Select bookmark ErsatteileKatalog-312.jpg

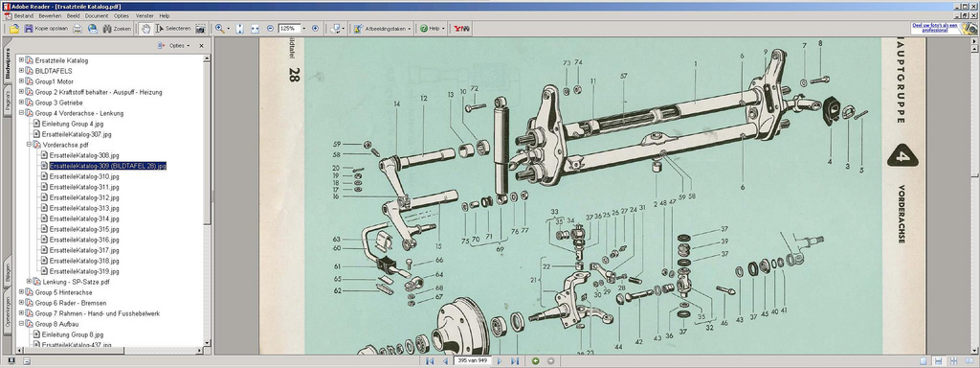[84, 197]
